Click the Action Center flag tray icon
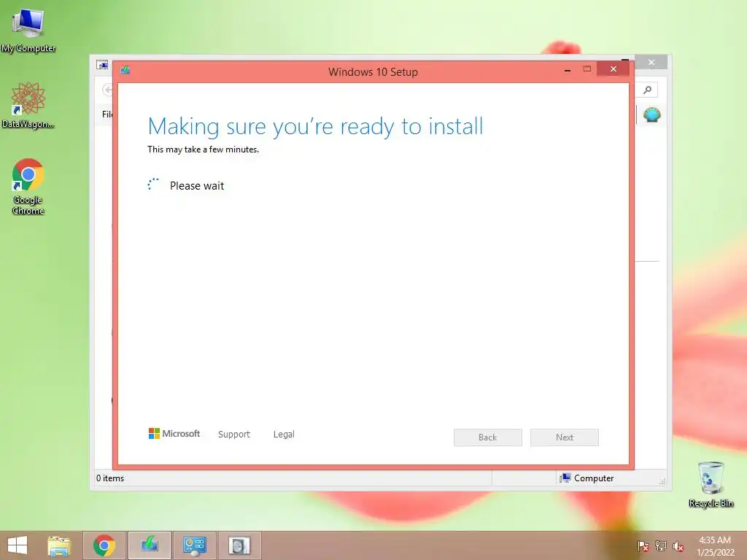 [643, 546]
